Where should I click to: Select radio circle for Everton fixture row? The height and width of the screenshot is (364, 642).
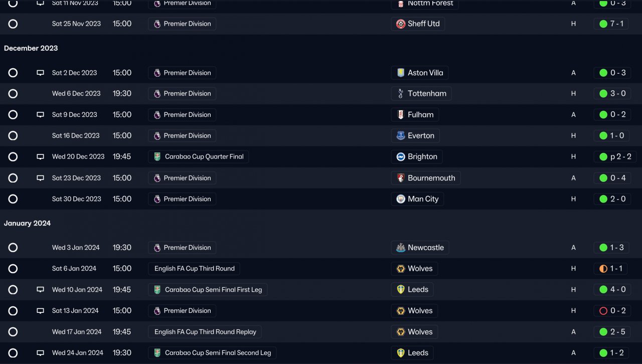point(13,136)
